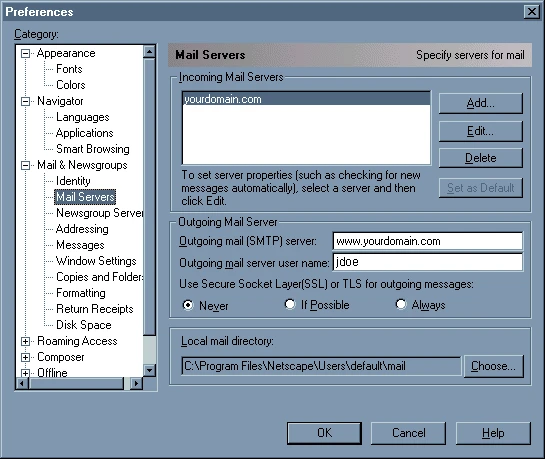Image resolution: width=545 pixels, height=459 pixels.
Task: Open the Identity preferences
Action: (73, 181)
